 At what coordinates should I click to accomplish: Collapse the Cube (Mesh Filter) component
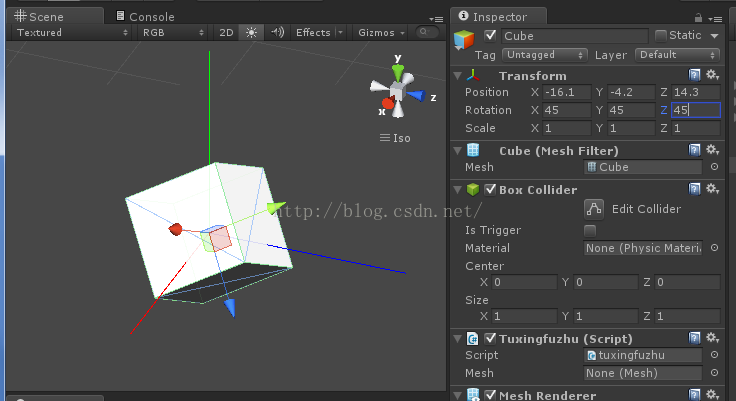point(458,151)
